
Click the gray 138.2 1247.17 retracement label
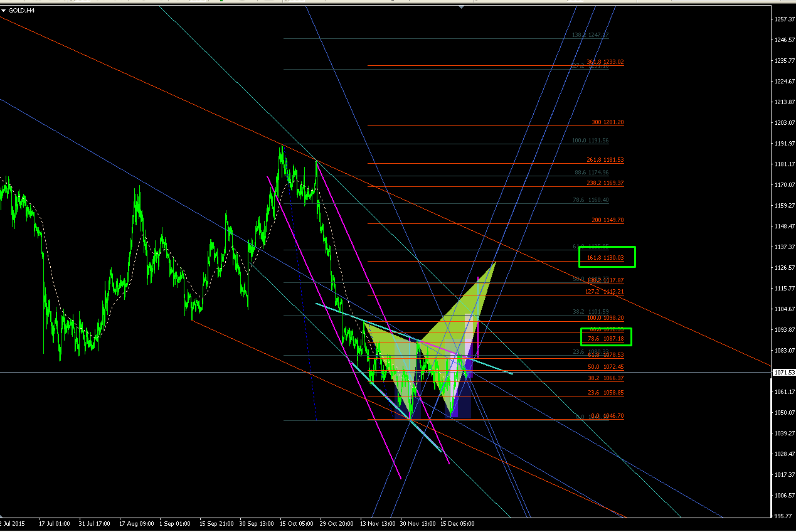click(590, 35)
